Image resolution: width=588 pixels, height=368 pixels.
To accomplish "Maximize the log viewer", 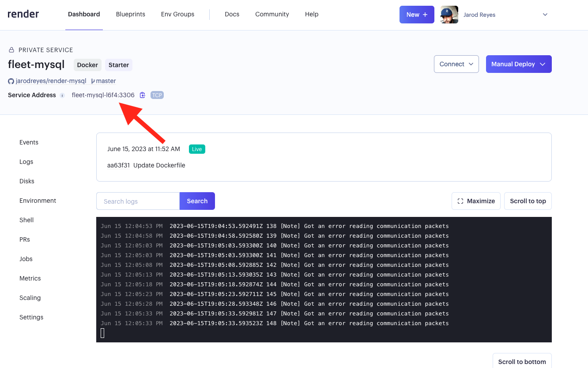I will click(476, 201).
